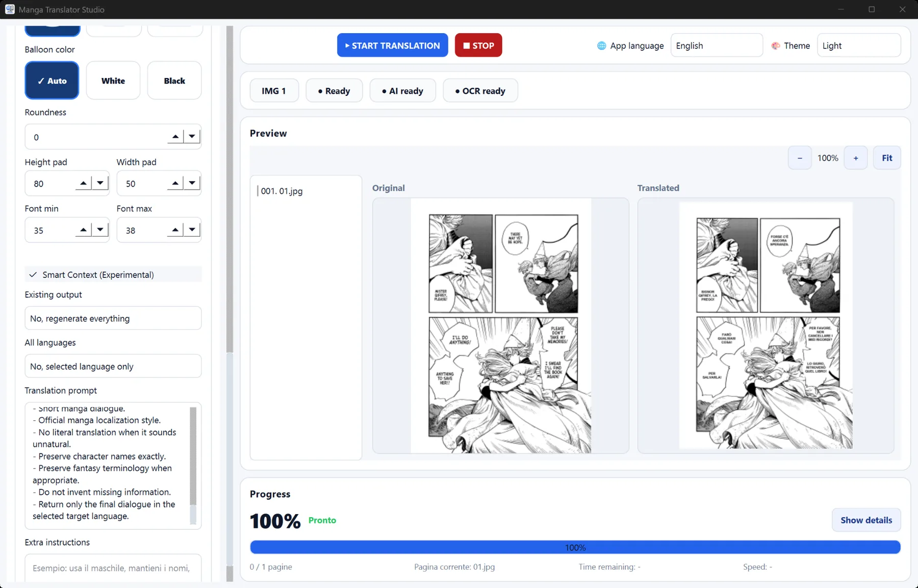Decrease Roundness with the down arrow
The image size is (918, 588).
click(x=192, y=136)
